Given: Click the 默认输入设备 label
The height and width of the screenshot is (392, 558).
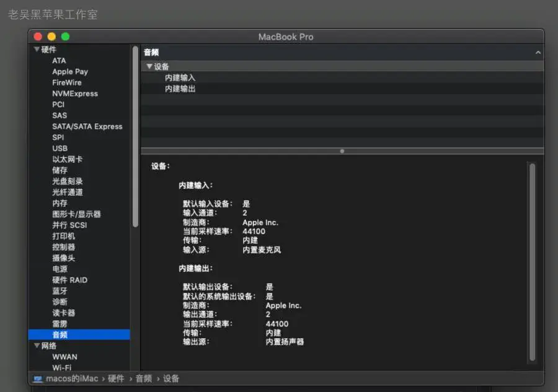Looking at the screenshot, I should pos(208,204).
